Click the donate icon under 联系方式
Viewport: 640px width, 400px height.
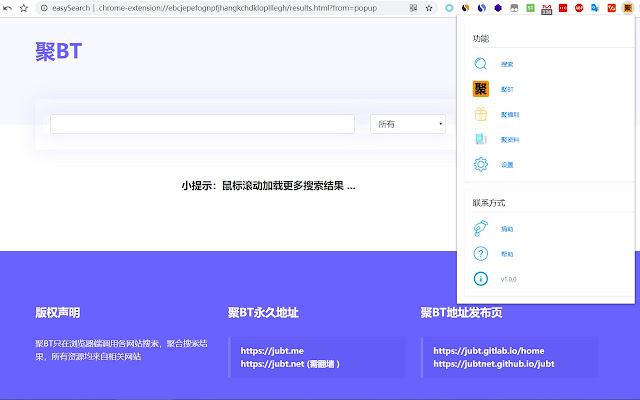point(481,228)
